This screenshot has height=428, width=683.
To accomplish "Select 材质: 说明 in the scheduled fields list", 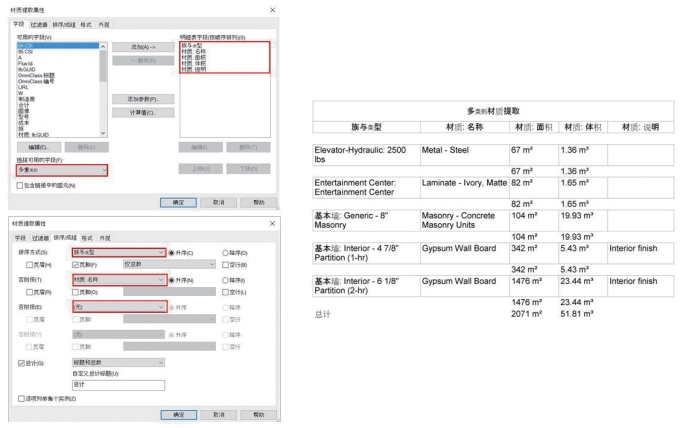I will (194, 69).
